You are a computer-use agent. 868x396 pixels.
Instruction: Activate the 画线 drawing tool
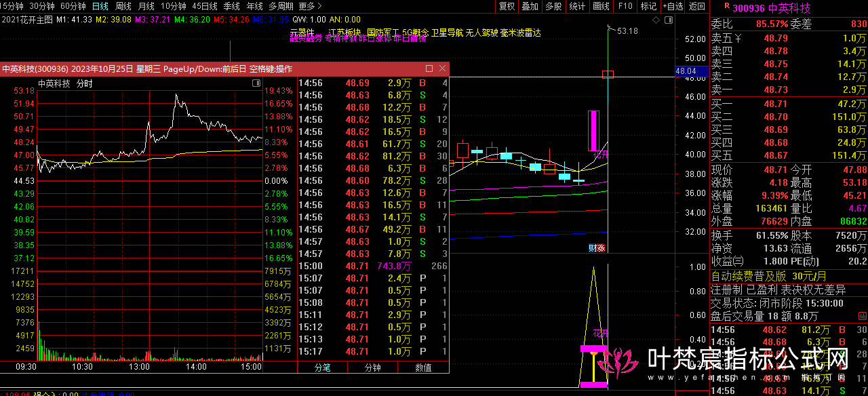point(601,6)
